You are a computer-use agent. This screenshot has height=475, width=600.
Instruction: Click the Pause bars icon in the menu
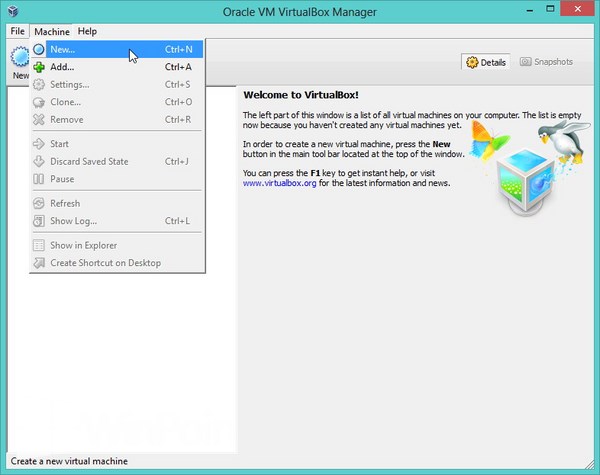coord(39,179)
